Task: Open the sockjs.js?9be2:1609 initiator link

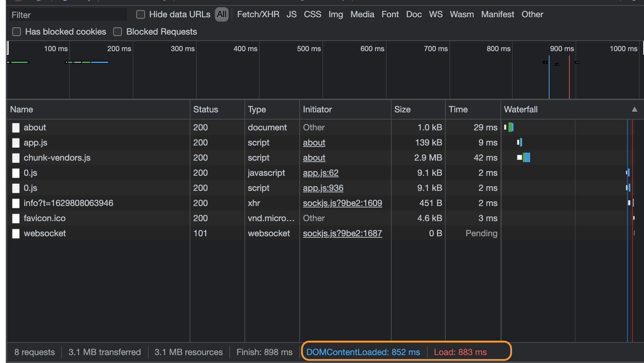Action: tap(343, 203)
